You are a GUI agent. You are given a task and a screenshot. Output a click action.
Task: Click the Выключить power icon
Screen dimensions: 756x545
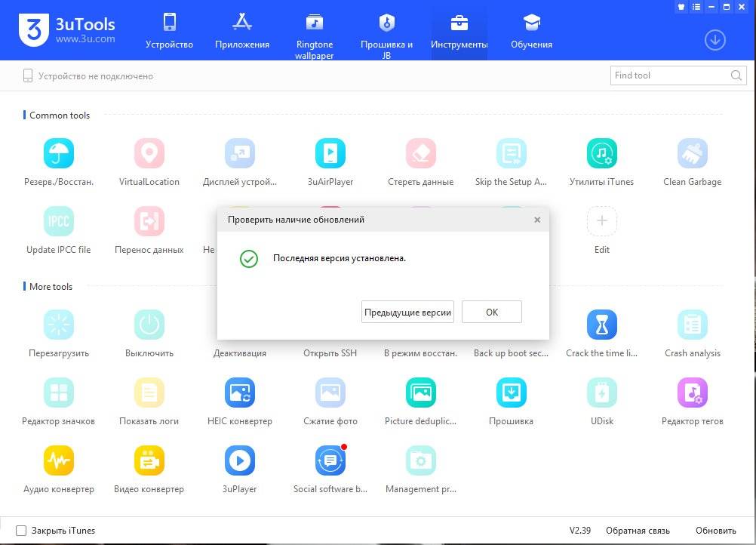(149, 325)
